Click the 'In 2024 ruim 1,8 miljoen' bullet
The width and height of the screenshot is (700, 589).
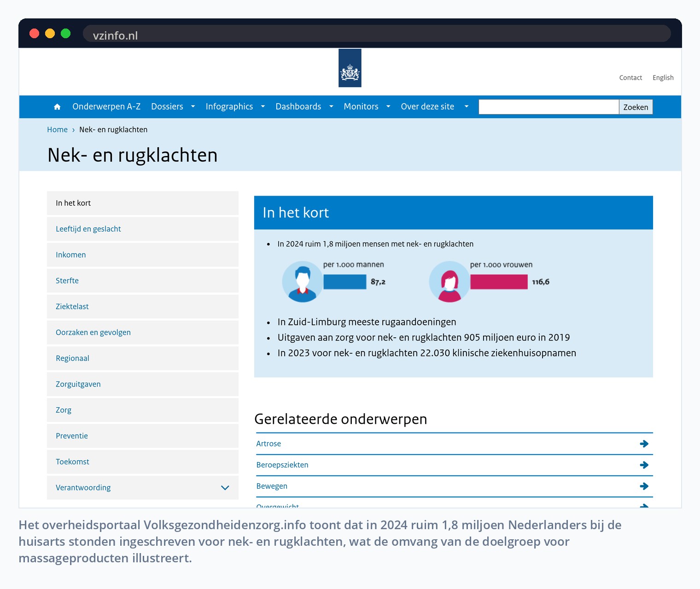tap(375, 244)
